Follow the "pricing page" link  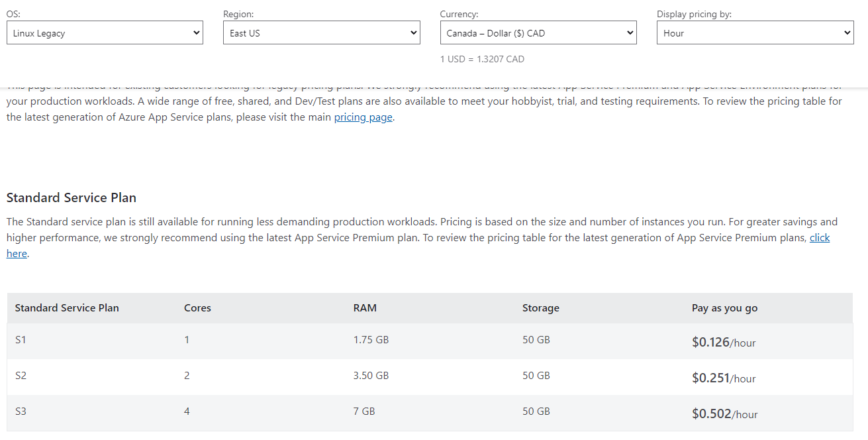[363, 117]
